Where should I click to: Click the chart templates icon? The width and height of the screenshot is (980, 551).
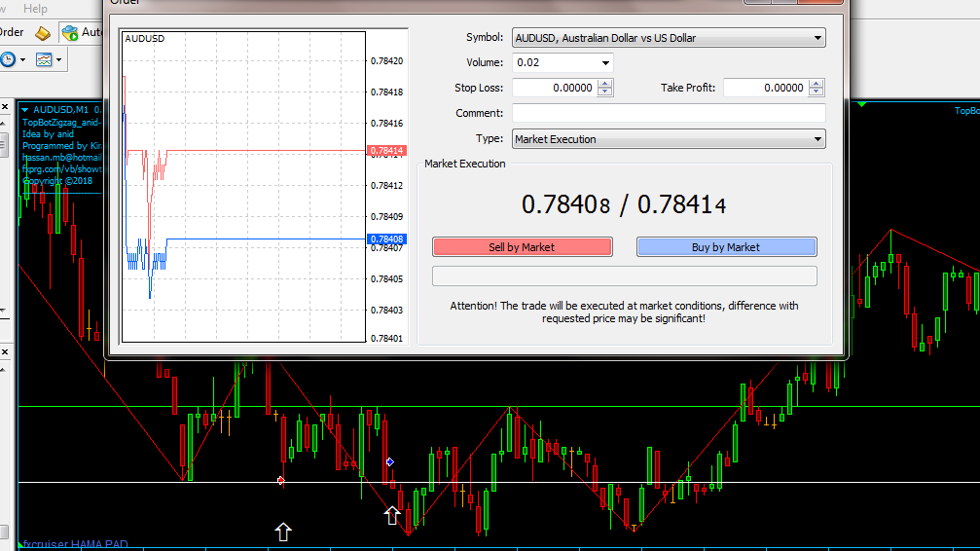click(x=44, y=59)
